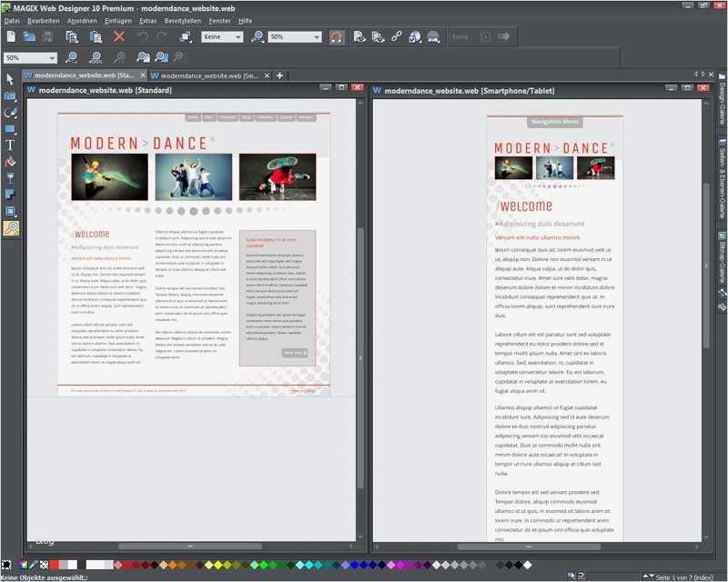
Task: Click the plus button to add new tab
Action: click(x=280, y=75)
